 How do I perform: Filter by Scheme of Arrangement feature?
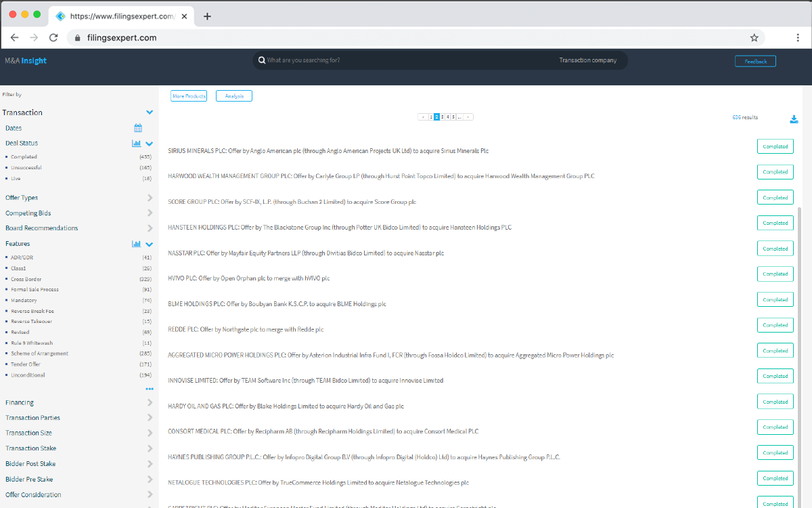(x=39, y=354)
